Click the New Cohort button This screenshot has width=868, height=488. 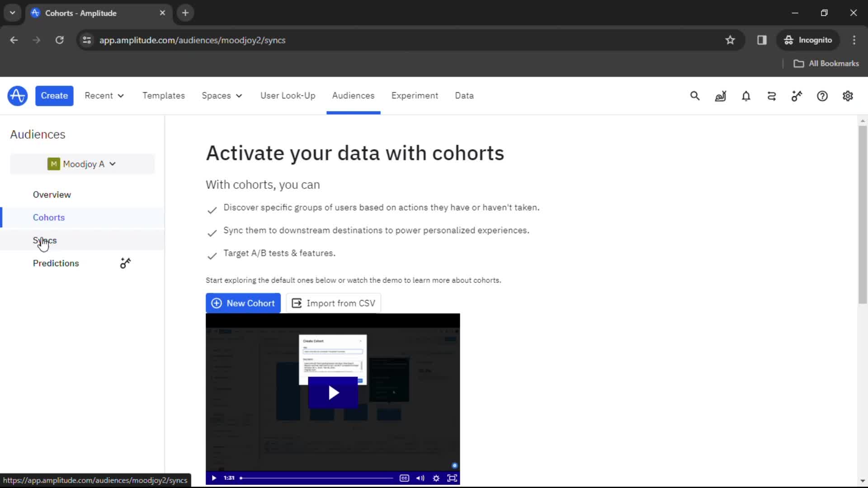(x=243, y=303)
